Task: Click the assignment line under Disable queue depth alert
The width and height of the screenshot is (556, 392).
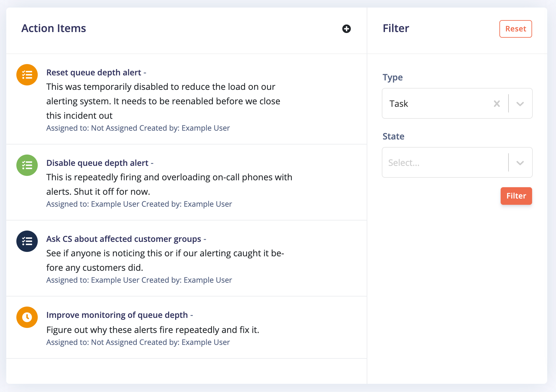Action: coord(139,204)
